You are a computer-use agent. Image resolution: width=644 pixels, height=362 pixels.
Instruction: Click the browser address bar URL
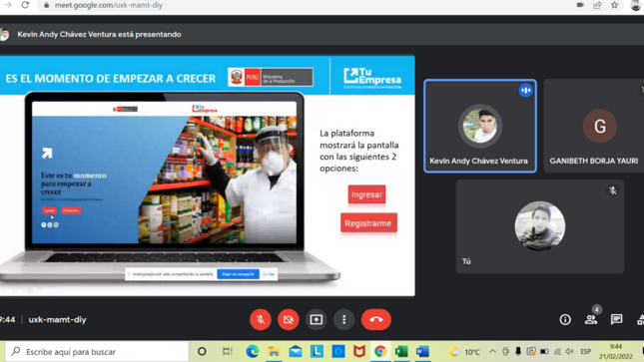point(109,5)
